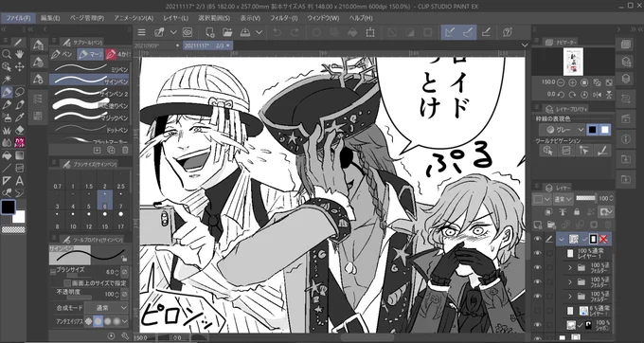
Task: Select the Decoration grass brush tool
Action: click(7, 130)
